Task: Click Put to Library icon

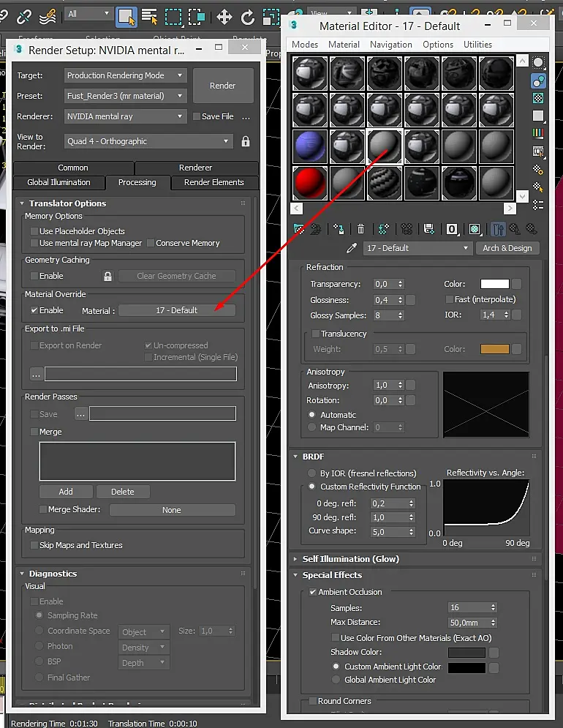Action: coord(429,229)
